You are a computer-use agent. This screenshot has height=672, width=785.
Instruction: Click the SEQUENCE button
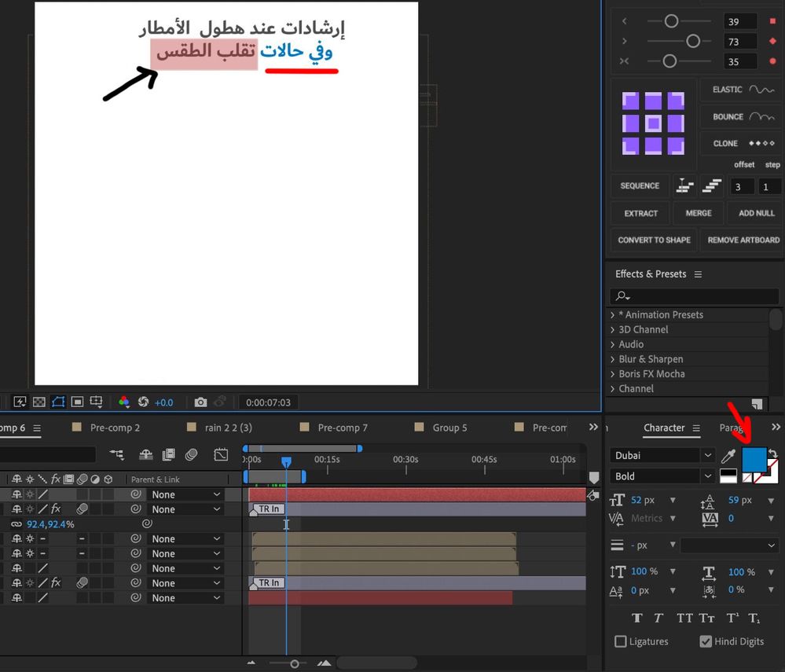[x=640, y=185]
